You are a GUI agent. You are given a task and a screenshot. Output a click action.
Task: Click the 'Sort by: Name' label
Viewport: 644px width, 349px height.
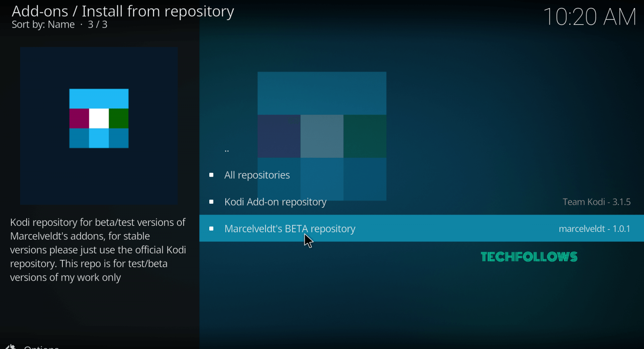[43, 25]
